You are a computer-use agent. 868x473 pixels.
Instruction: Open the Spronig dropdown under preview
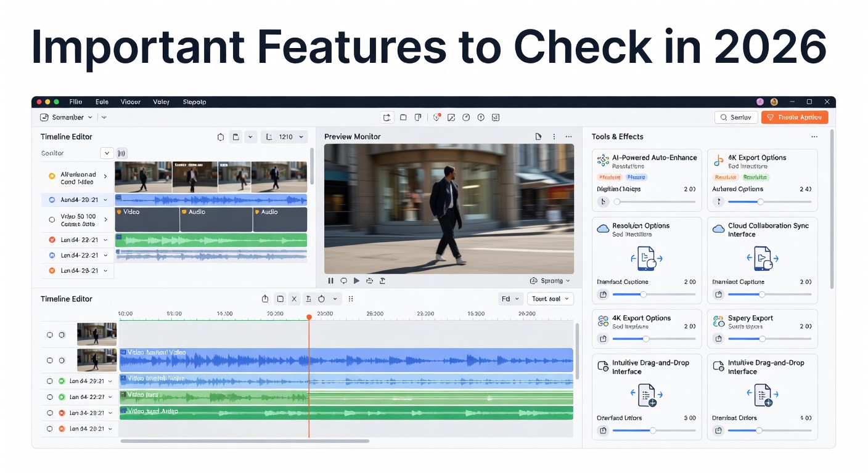(x=550, y=281)
